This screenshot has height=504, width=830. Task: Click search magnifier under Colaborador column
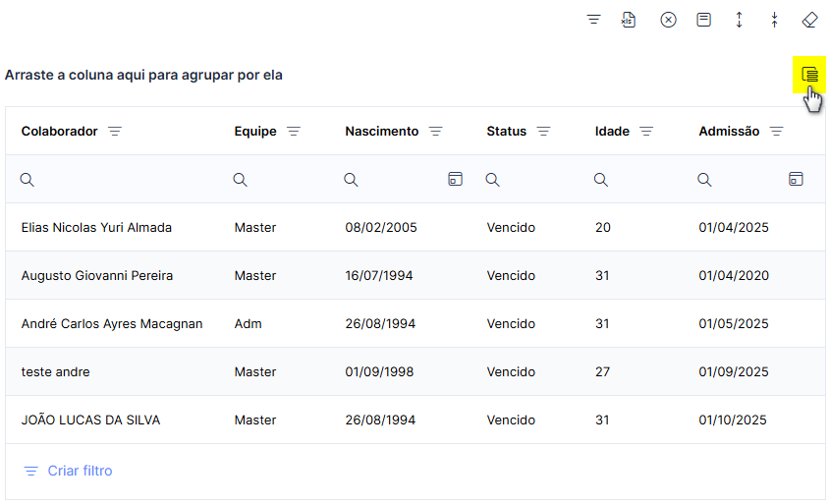[x=27, y=180]
